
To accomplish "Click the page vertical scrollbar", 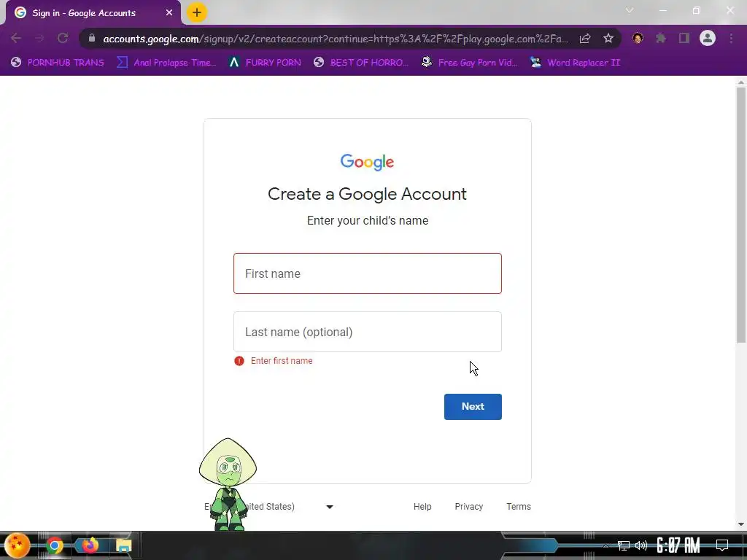I will 741,214.
